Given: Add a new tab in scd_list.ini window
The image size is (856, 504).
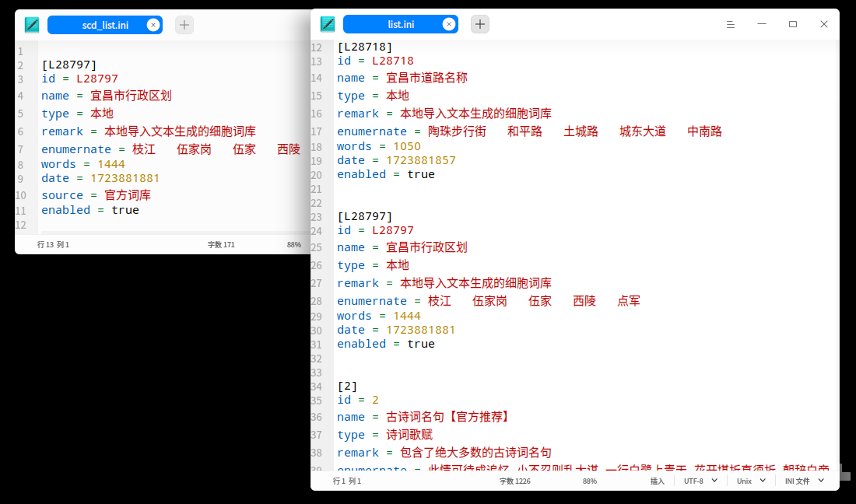Looking at the screenshot, I should pyautogui.click(x=184, y=25).
